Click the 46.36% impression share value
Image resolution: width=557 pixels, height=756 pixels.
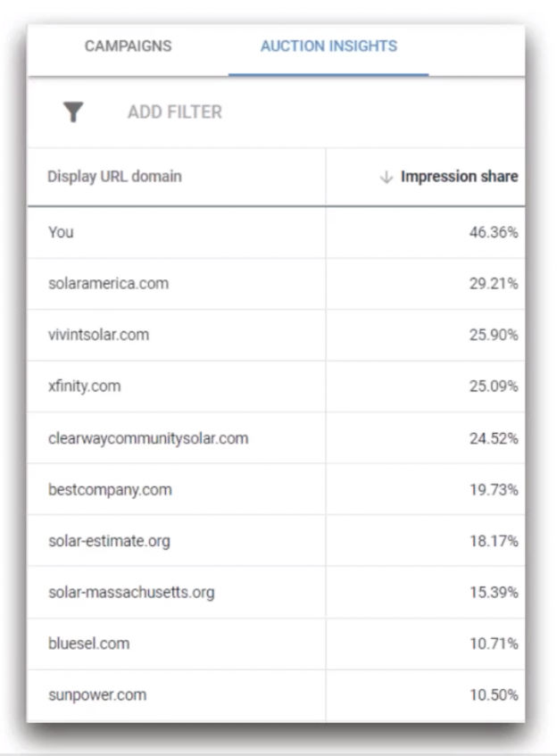point(494,232)
